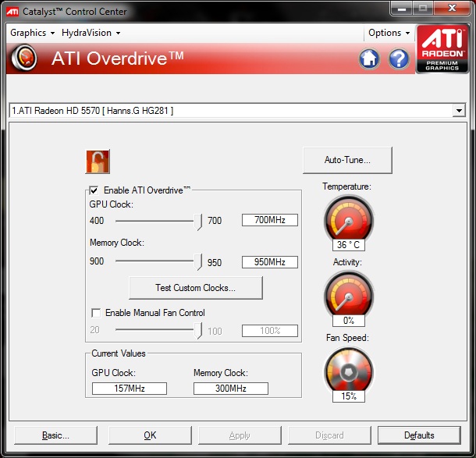Click Test Custom Clocks button
Image resolution: width=476 pixels, height=458 pixels.
[196, 288]
